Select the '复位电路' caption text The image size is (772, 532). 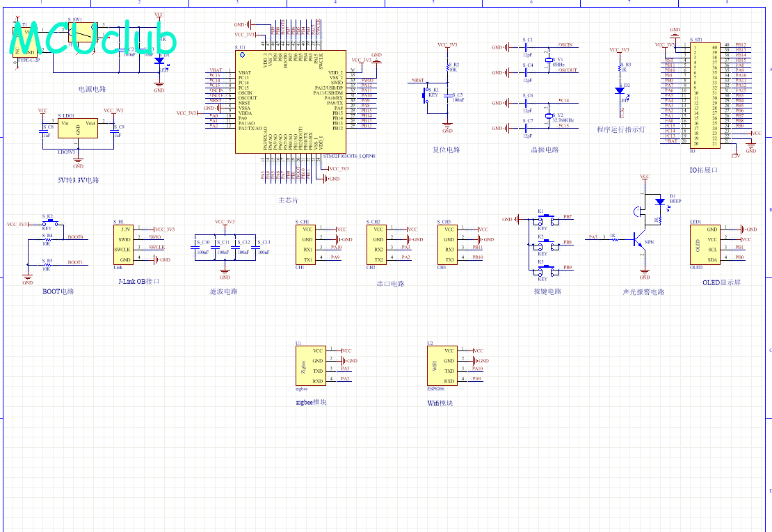coord(446,150)
